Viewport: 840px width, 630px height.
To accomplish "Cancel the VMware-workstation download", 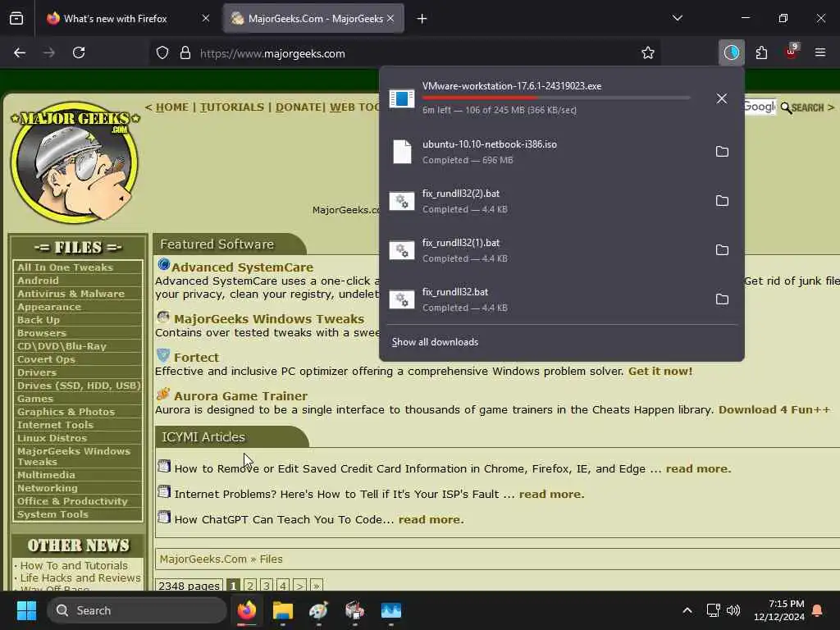I will click(722, 98).
